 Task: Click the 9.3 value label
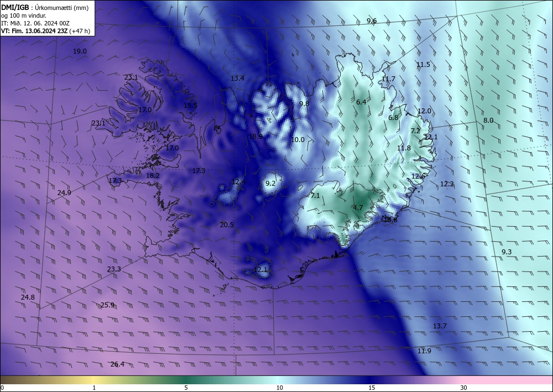(507, 252)
